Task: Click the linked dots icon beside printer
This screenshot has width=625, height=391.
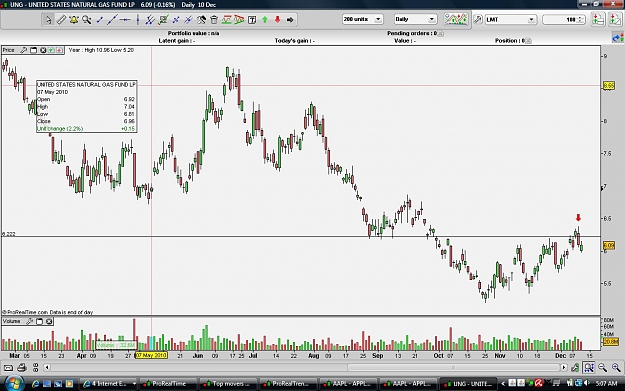Action: point(35,367)
